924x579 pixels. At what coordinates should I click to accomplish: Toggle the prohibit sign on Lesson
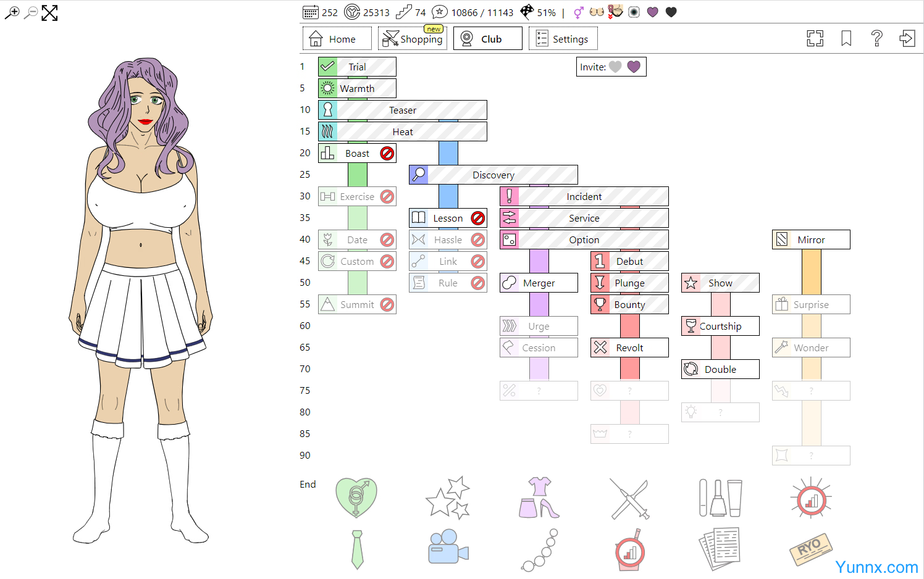[x=478, y=218]
